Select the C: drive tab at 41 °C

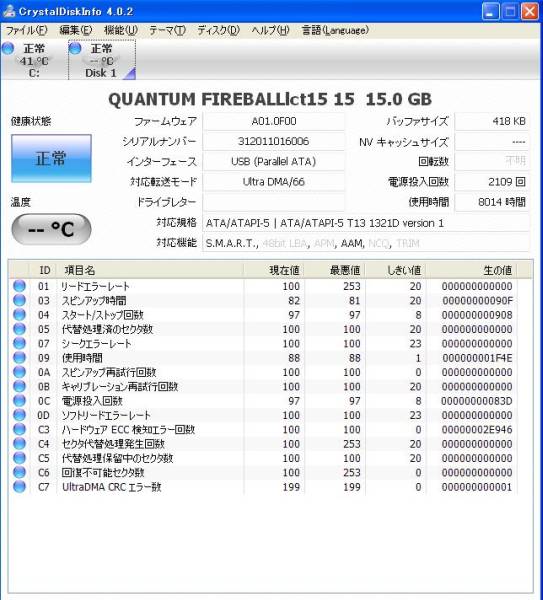[34, 60]
